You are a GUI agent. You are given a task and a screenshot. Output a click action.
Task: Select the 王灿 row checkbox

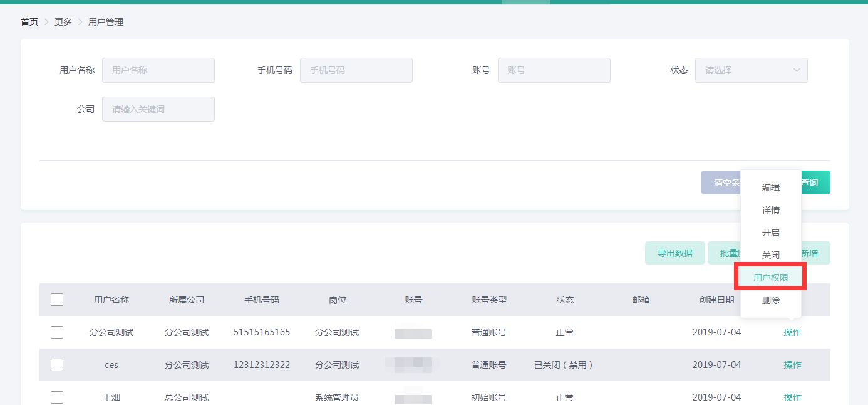[57, 397]
